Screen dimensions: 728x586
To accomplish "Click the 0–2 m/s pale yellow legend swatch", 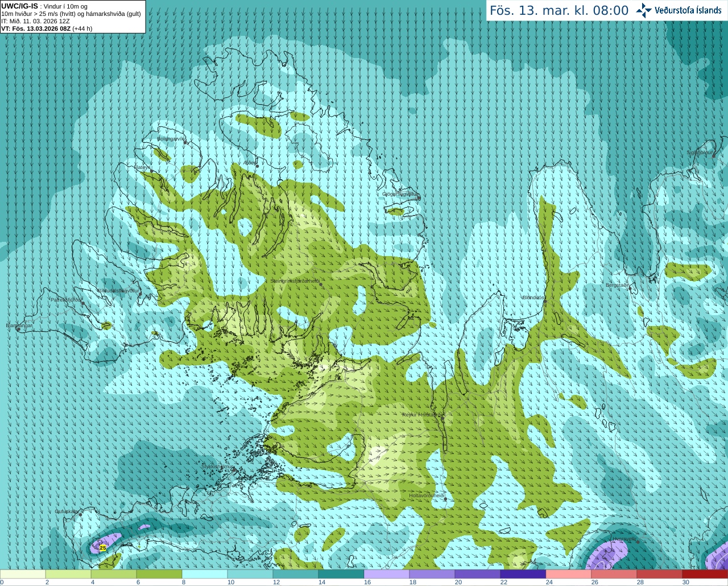I will tap(23, 574).
